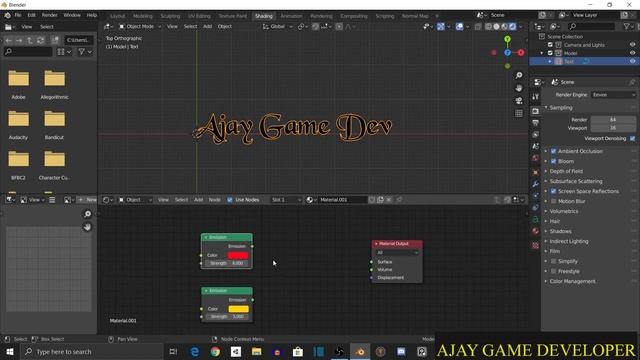Click the hand pan icon in the image editor
Screen dimensions: 640x360
[x=87, y=227]
